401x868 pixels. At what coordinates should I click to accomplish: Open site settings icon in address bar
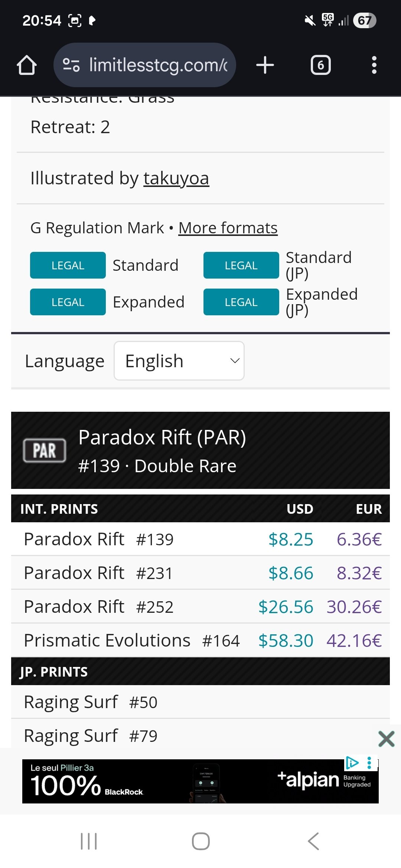(x=71, y=65)
